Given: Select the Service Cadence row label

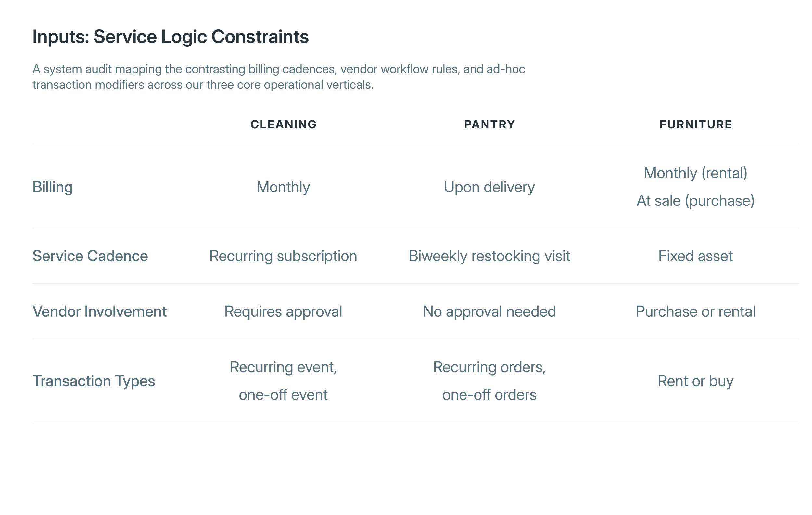Looking at the screenshot, I should click(x=90, y=256).
